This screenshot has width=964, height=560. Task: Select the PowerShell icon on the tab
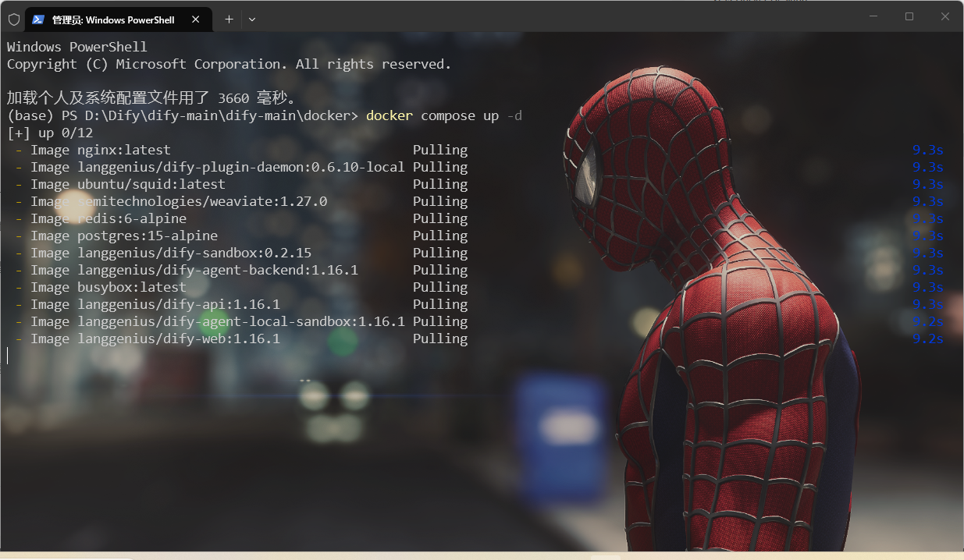[37, 19]
